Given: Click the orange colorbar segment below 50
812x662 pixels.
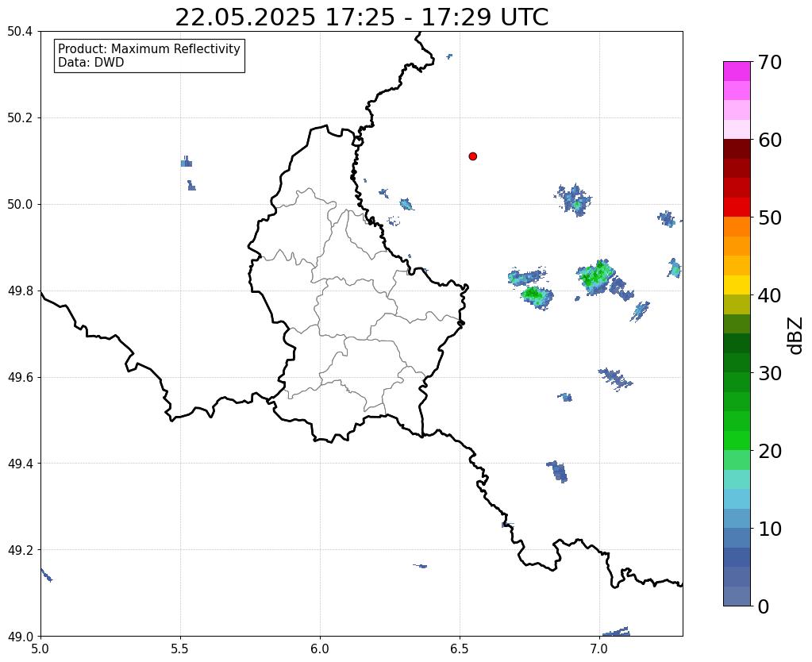Looking at the screenshot, I should click(737, 226).
